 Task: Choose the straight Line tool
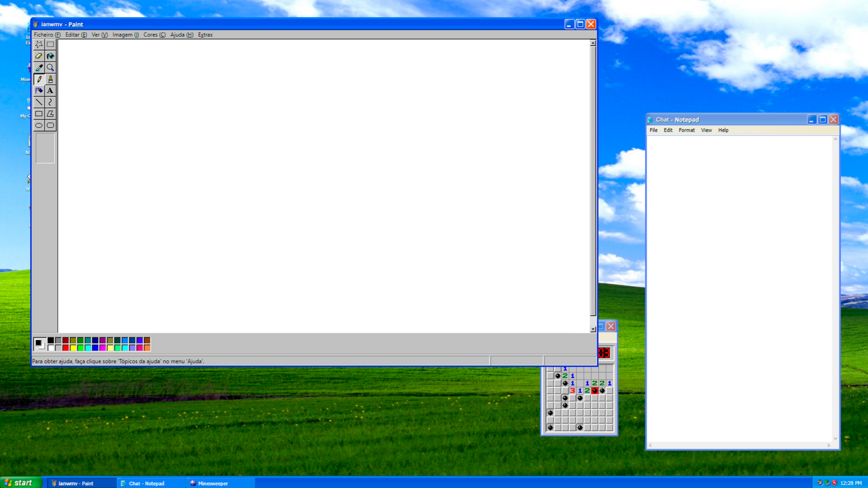click(38, 102)
